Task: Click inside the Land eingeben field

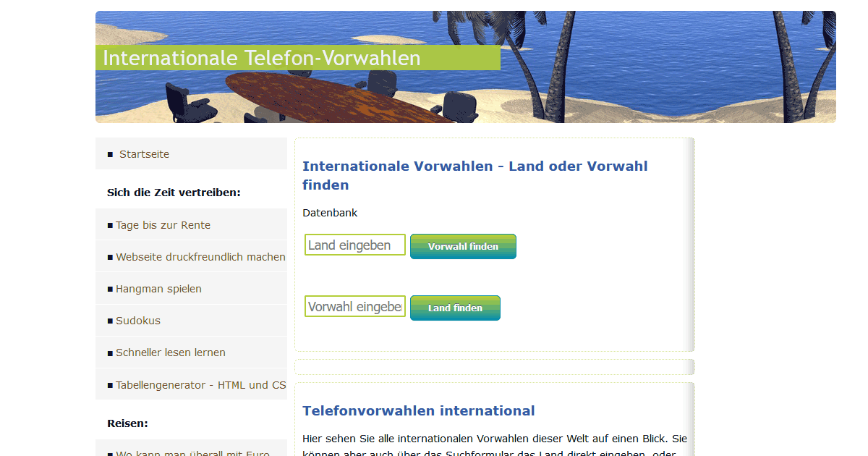Action: coord(354,244)
